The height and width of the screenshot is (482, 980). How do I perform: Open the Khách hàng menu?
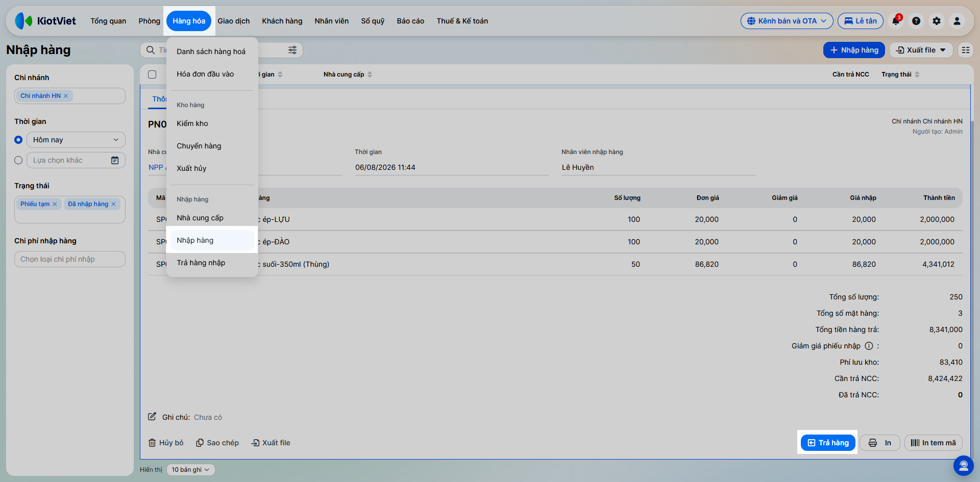pos(282,21)
